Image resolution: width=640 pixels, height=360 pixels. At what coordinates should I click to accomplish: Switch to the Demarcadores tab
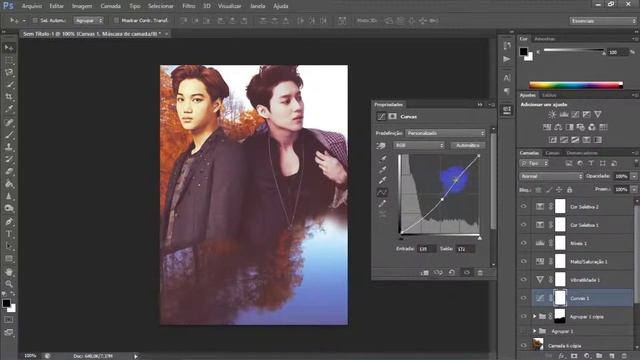coord(582,153)
